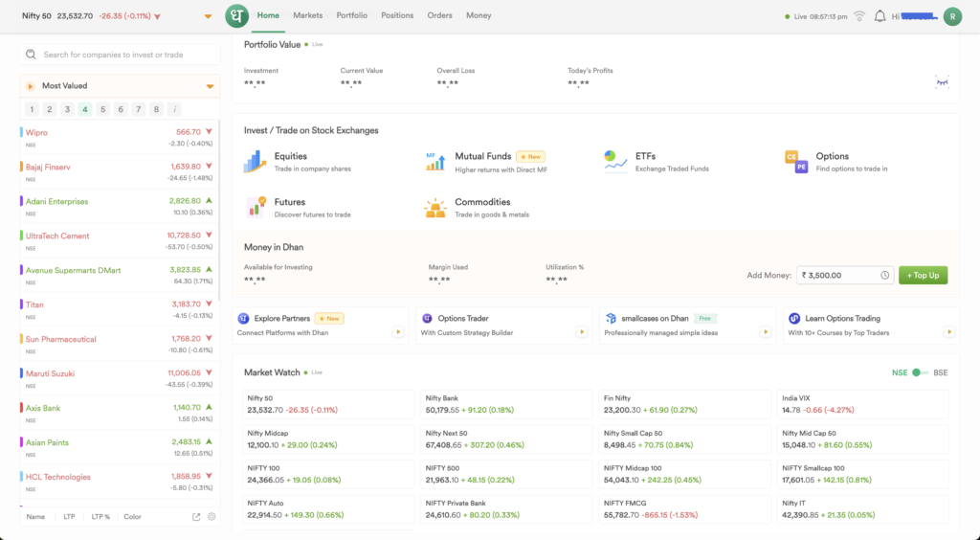
Task: Open the Equities chart icon
Action: [255, 161]
